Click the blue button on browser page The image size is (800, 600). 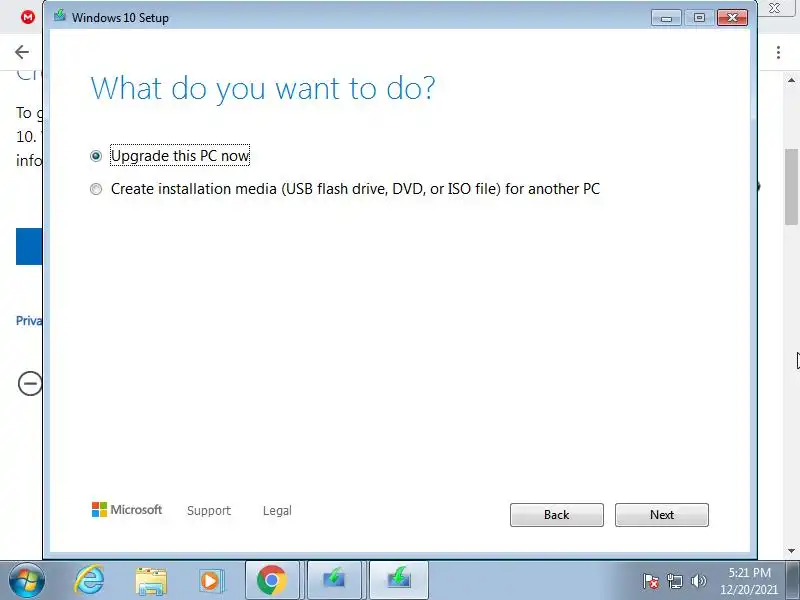(x=29, y=246)
